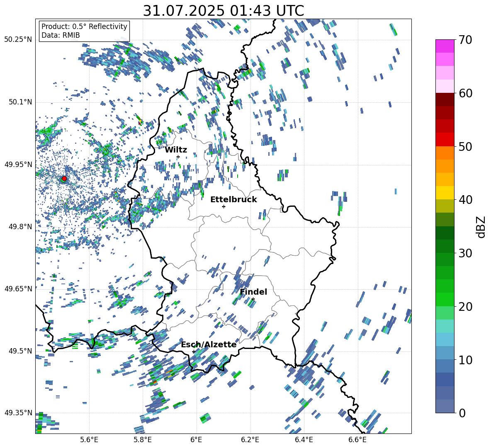Click the 6.4°E longitude label
491x448 pixels.
(304, 440)
